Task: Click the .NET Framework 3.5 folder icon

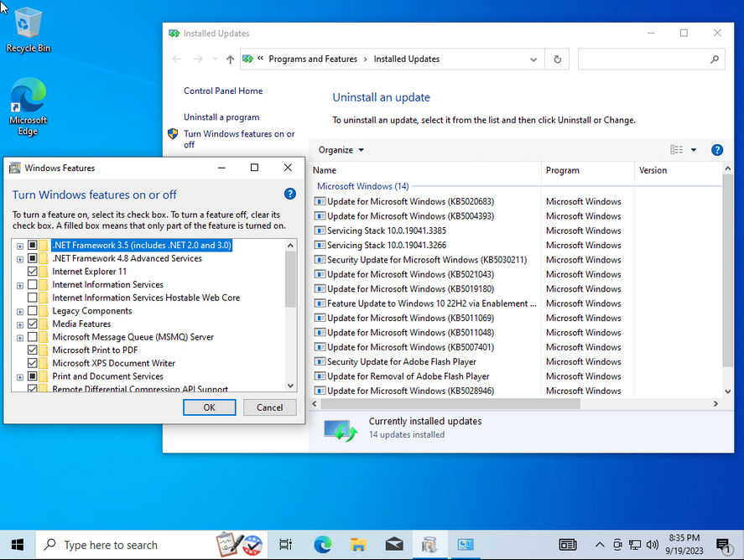Action: (x=44, y=245)
